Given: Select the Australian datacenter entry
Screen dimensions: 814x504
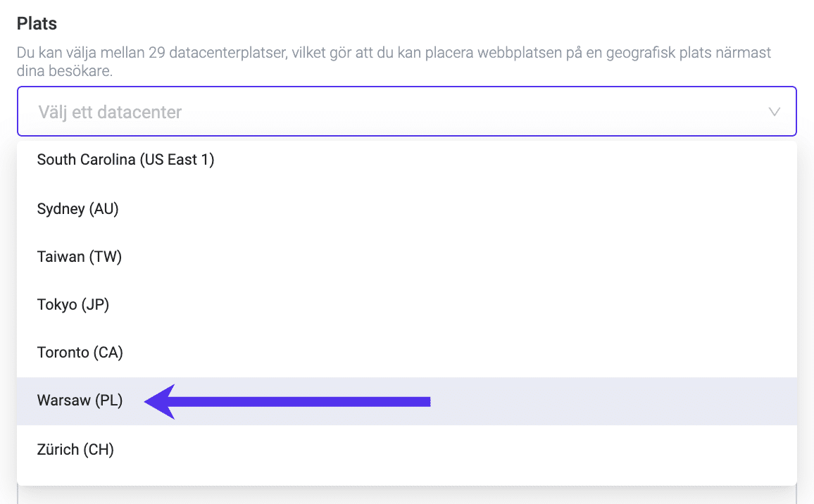Looking at the screenshot, I should (78, 209).
